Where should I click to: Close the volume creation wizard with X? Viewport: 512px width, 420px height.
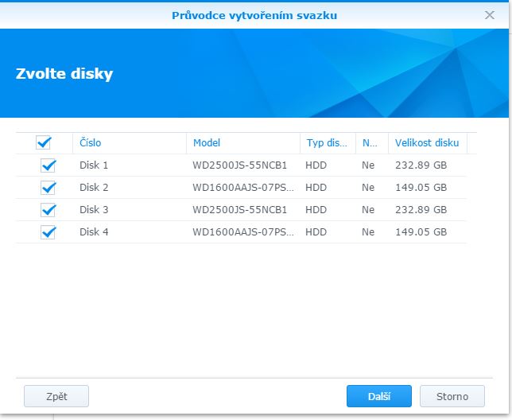pos(490,15)
